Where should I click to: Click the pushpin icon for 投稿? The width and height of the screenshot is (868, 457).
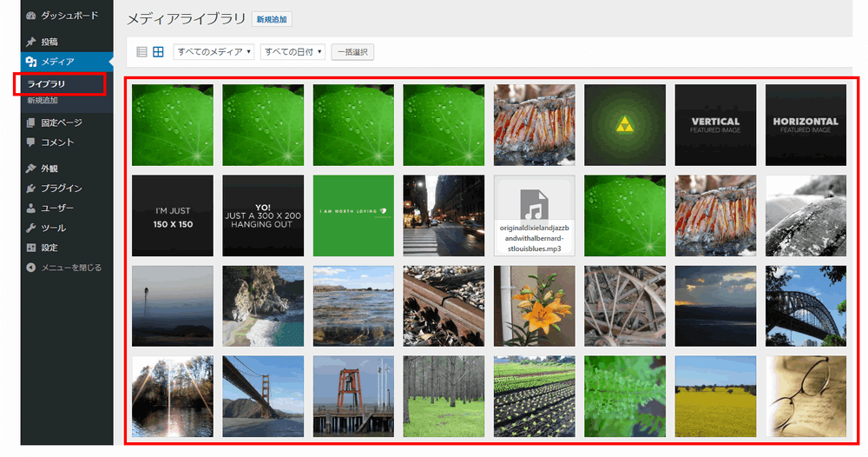pos(31,42)
